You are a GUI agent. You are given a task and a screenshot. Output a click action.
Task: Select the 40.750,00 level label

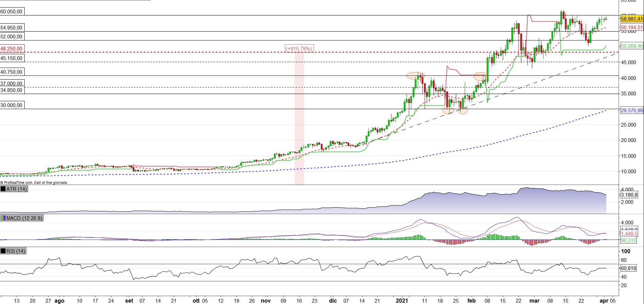pos(11,72)
